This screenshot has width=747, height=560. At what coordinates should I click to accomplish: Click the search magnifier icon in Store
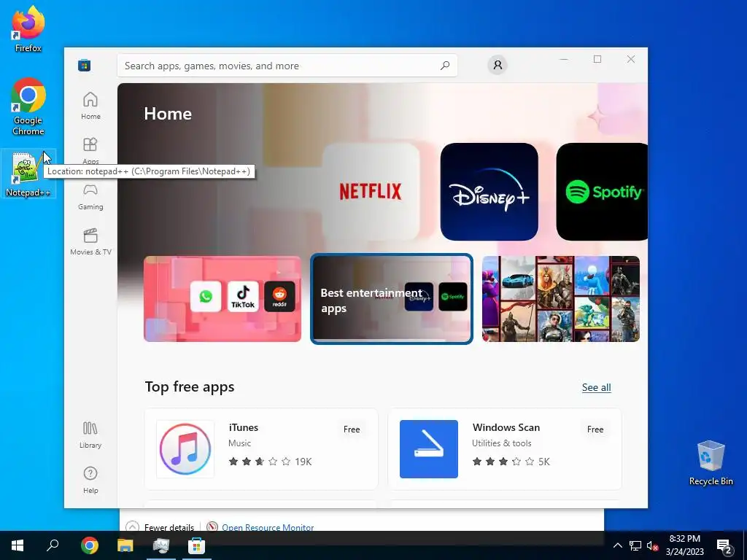[445, 65]
